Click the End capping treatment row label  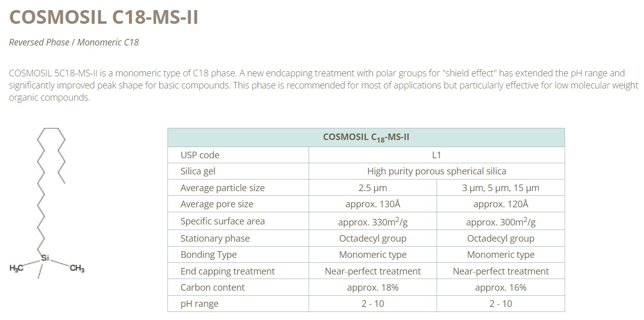click(x=228, y=271)
